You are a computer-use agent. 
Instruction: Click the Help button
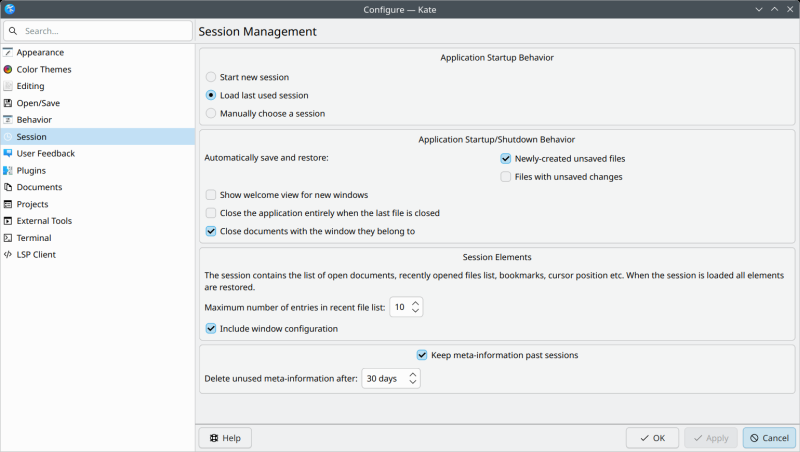click(225, 438)
